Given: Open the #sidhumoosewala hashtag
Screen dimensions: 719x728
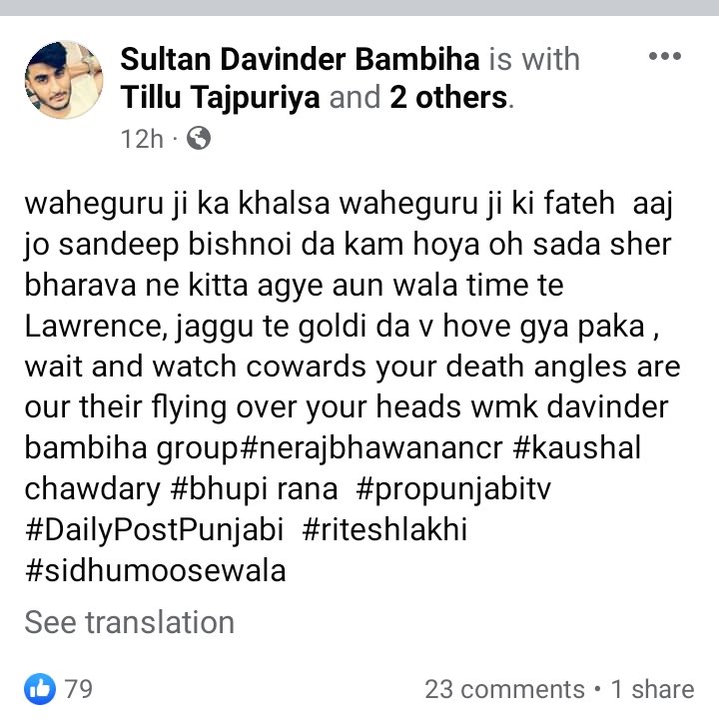Looking at the screenshot, I should pyautogui.click(x=156, y=570).
